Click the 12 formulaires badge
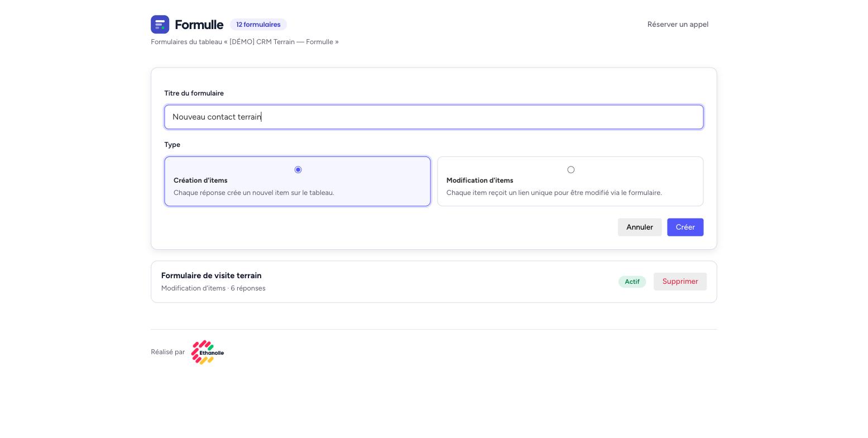This screenshot has width=868, height=438. (x=258, y=25)
